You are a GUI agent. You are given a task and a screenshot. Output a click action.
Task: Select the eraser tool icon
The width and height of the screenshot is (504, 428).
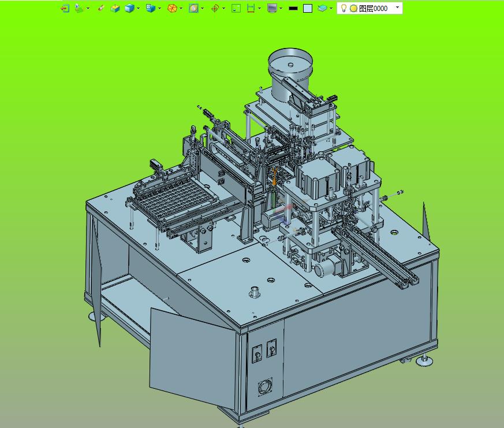(101, 8)
